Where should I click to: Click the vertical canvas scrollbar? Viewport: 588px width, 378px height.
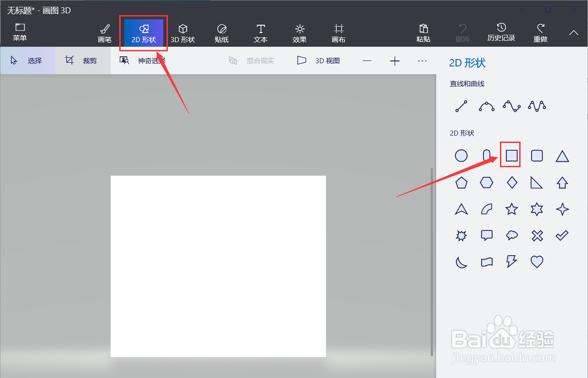coord(432,262)
